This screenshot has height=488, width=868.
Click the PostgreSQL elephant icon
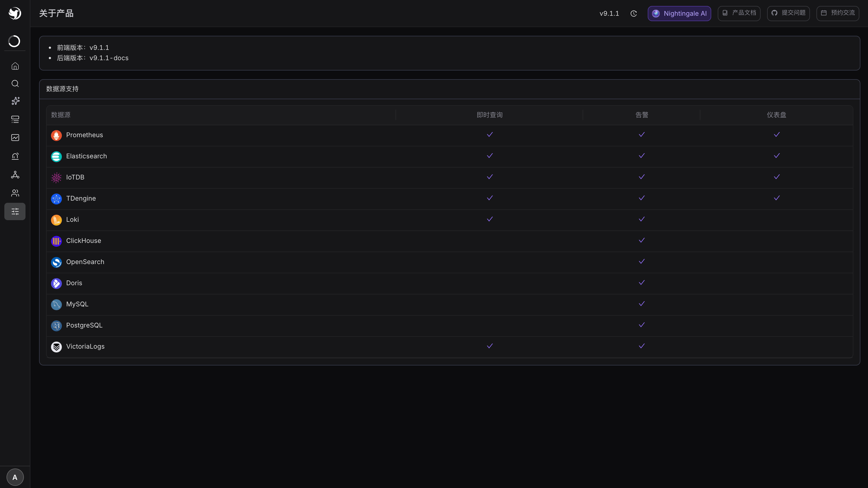[56, 326]
